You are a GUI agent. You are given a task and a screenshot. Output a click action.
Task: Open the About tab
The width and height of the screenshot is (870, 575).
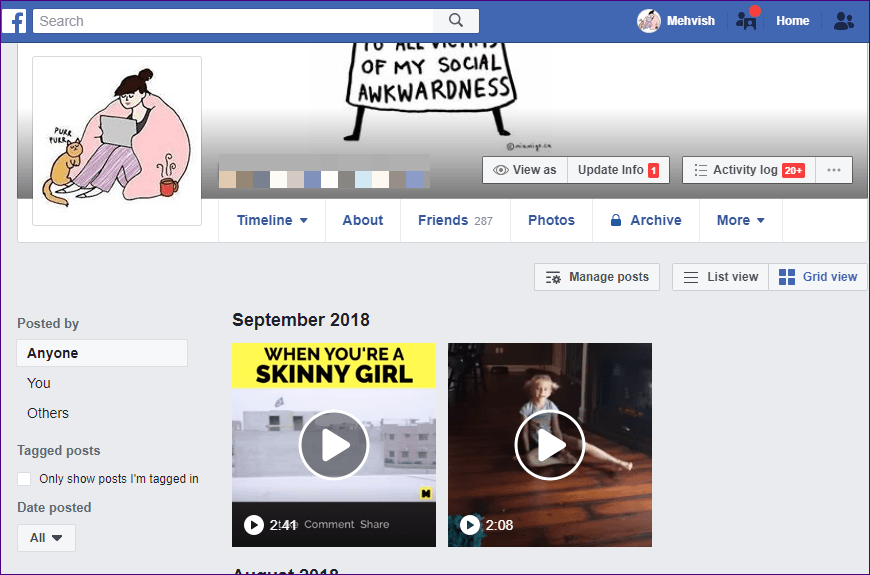click(363, 220)
